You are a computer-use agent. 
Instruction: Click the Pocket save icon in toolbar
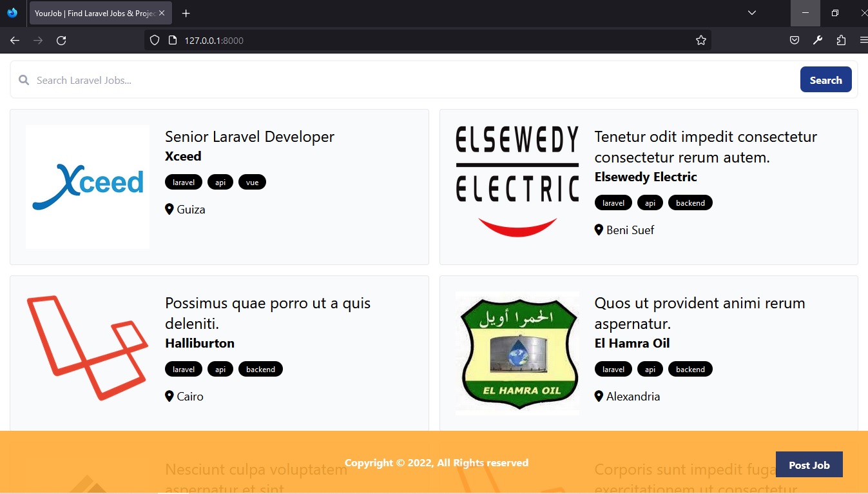(795, 41)
